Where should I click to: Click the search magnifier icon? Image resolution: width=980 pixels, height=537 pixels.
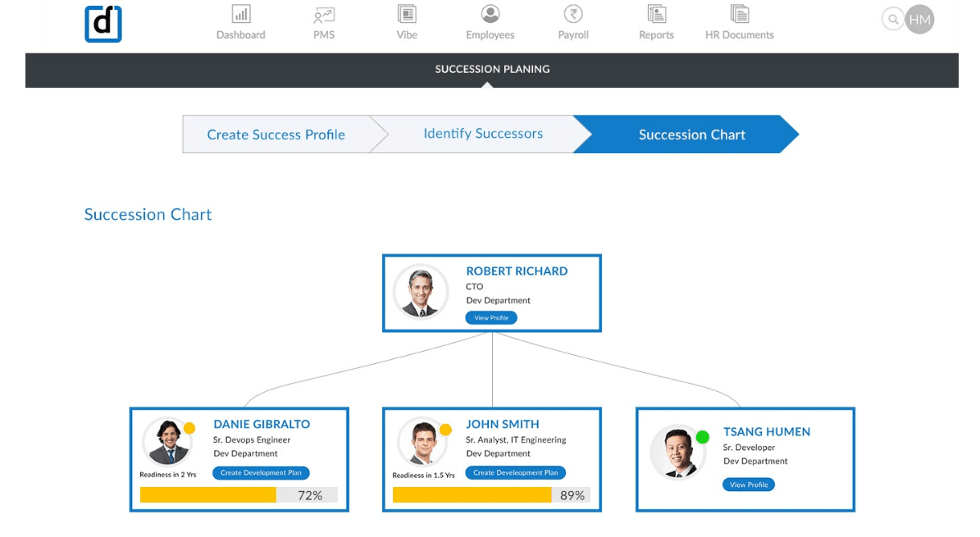coord(892,20)
